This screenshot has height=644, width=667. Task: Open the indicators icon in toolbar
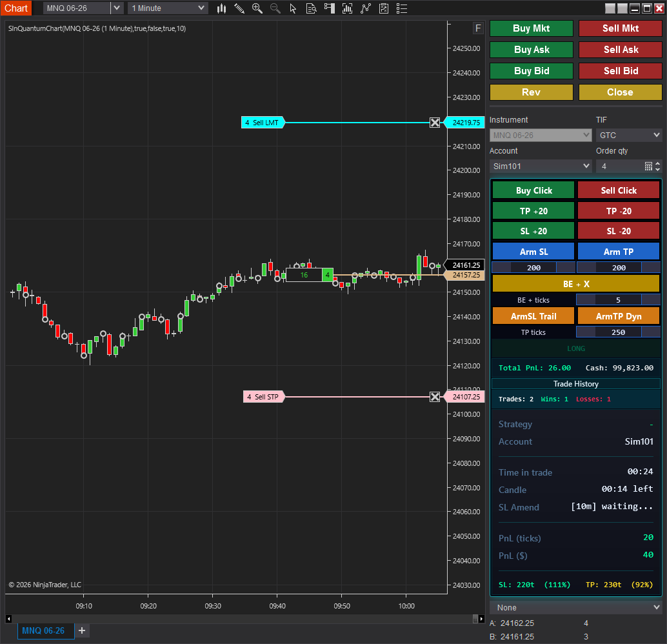(x=366, y=8)
